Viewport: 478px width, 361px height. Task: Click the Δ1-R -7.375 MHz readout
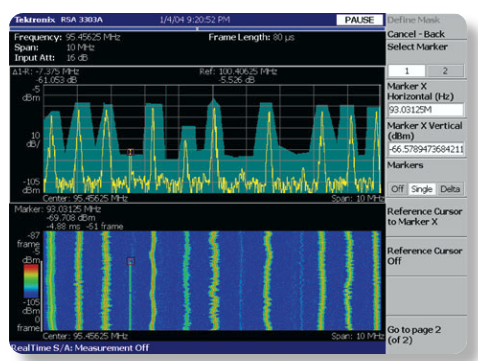[46, 71]
